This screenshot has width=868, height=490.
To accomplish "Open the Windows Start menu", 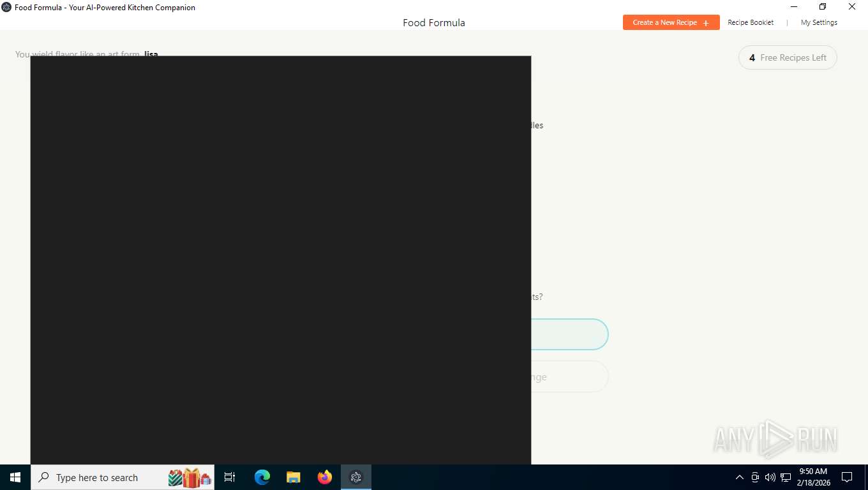I will [15, 477].
